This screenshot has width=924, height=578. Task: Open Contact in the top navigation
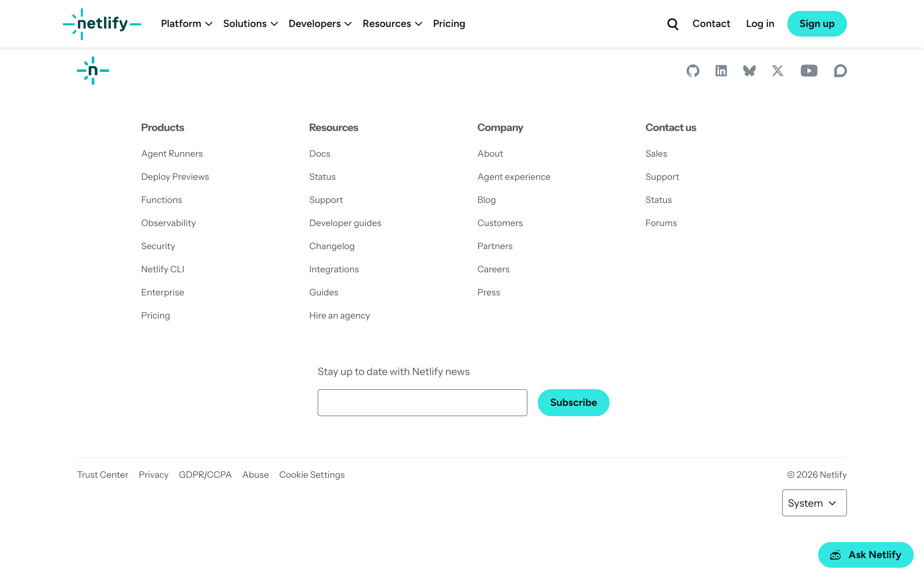(x=711, y=24)
